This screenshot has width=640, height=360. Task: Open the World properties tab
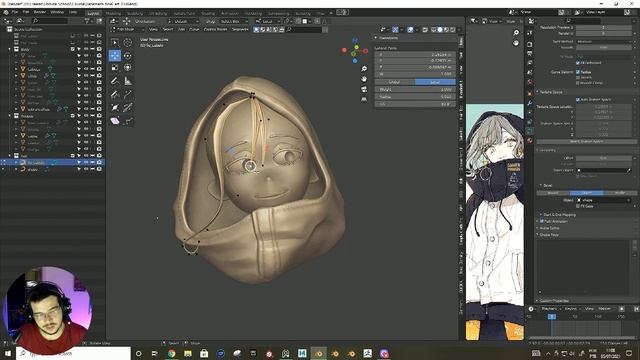(x=530, y=82)
